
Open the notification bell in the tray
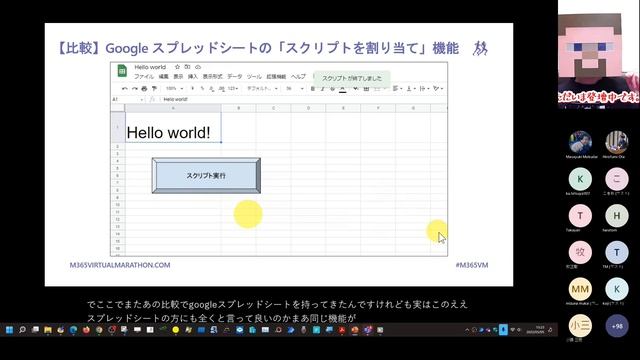click(x=551, y=330)
